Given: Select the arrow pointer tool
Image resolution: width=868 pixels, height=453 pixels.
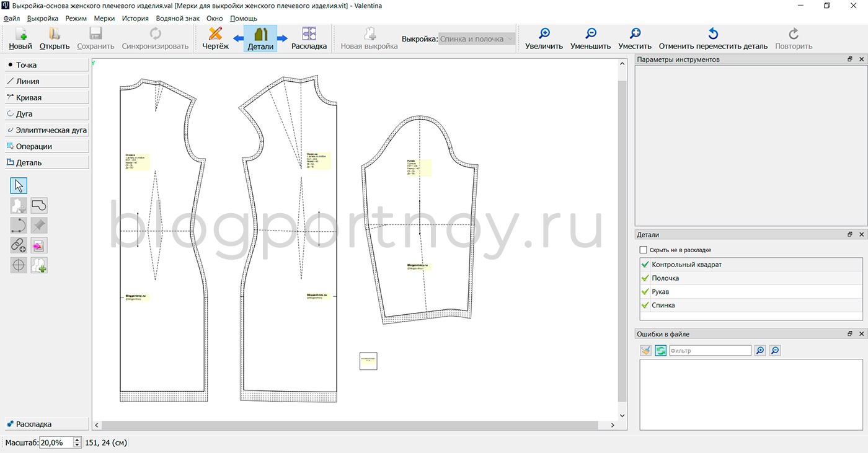Looking at the screenshot, I should coord(19,185).
